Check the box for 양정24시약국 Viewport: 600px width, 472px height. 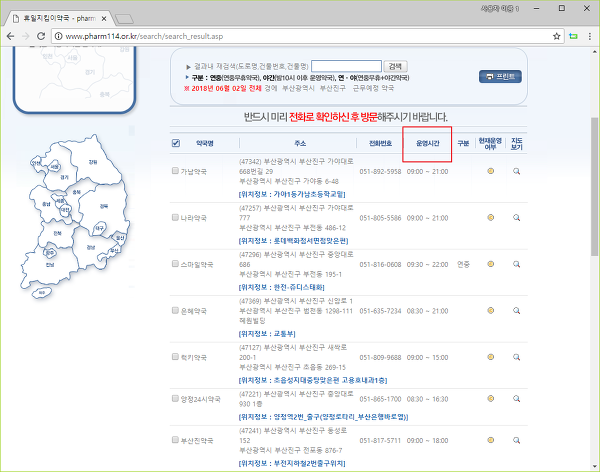coord(175,399)
